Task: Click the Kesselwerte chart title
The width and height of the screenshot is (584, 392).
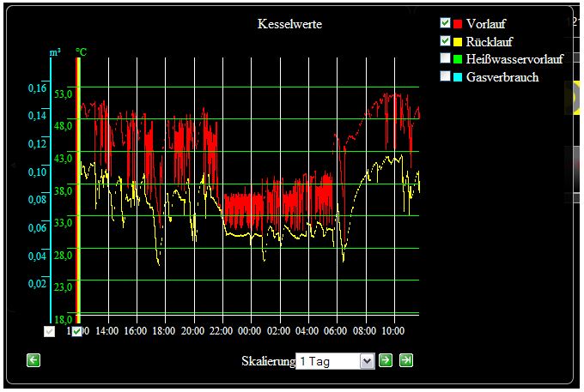Action: 290,24
